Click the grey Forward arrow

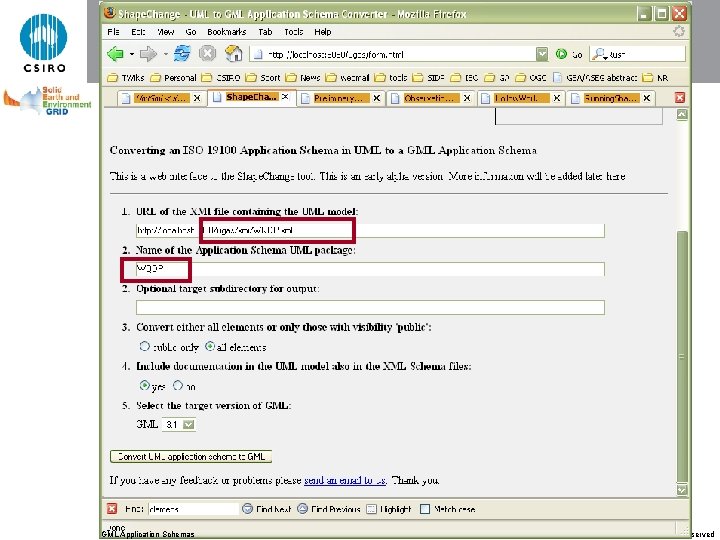pyautogui.click(x=148, y=54)
